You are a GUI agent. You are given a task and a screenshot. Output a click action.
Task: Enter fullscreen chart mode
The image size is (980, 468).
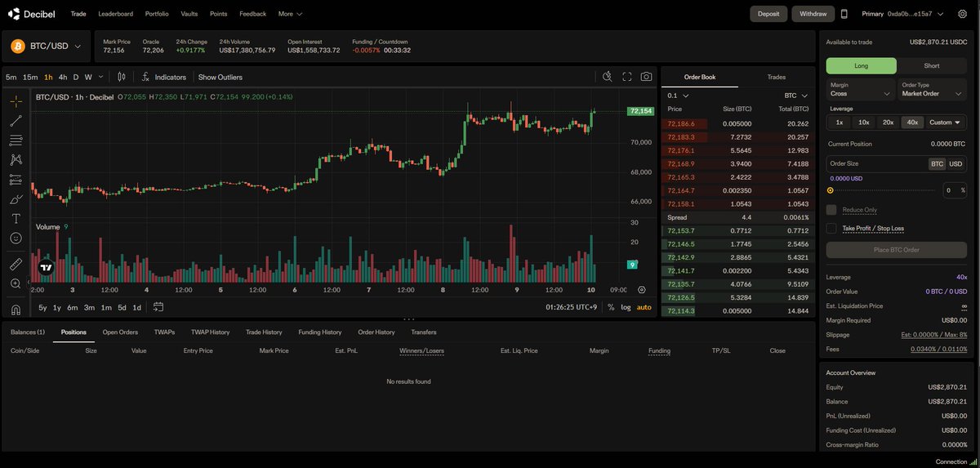pos(627,77)
